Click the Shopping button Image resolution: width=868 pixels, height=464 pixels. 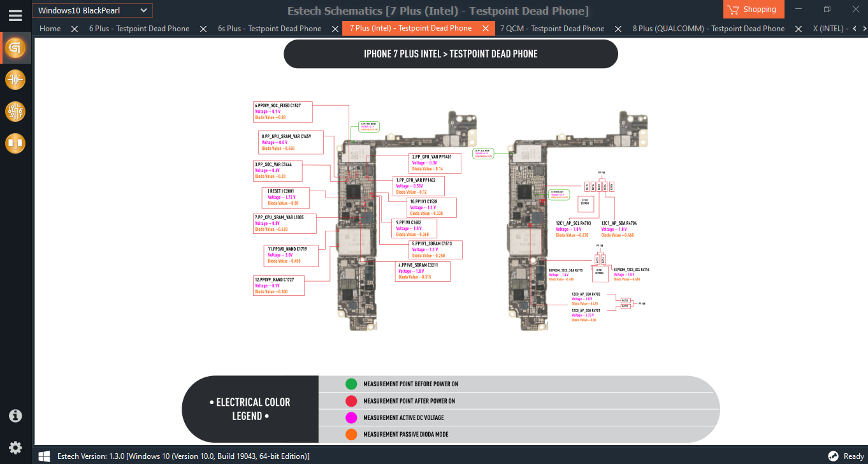point(754,10)
